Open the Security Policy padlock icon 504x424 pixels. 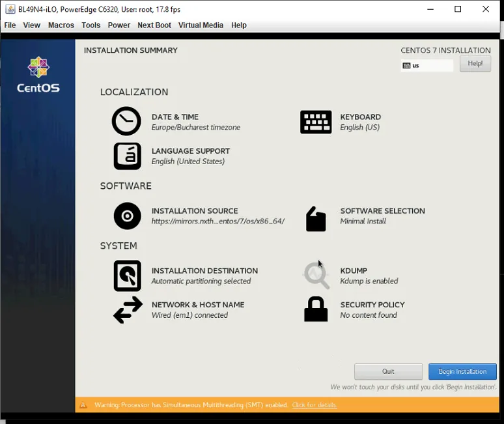(x=316, y=309)
